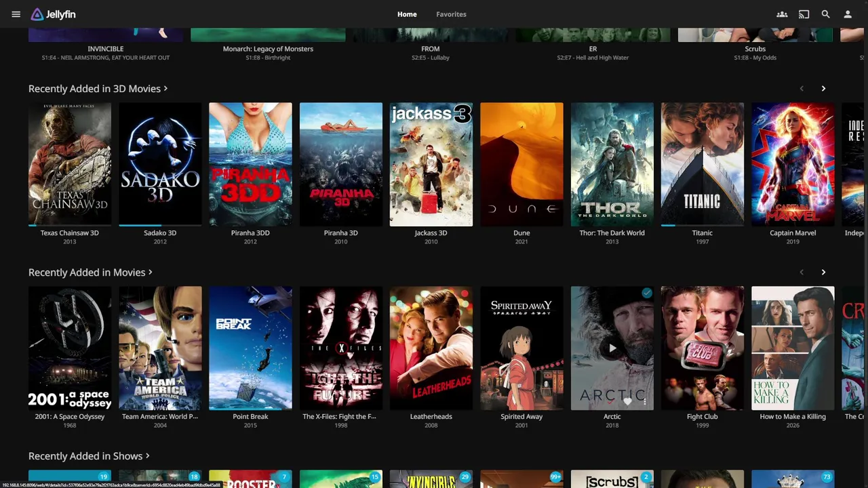Expand the Recently Added in Movies section
This screenshot has height=488, width=868.
point(90,272)
